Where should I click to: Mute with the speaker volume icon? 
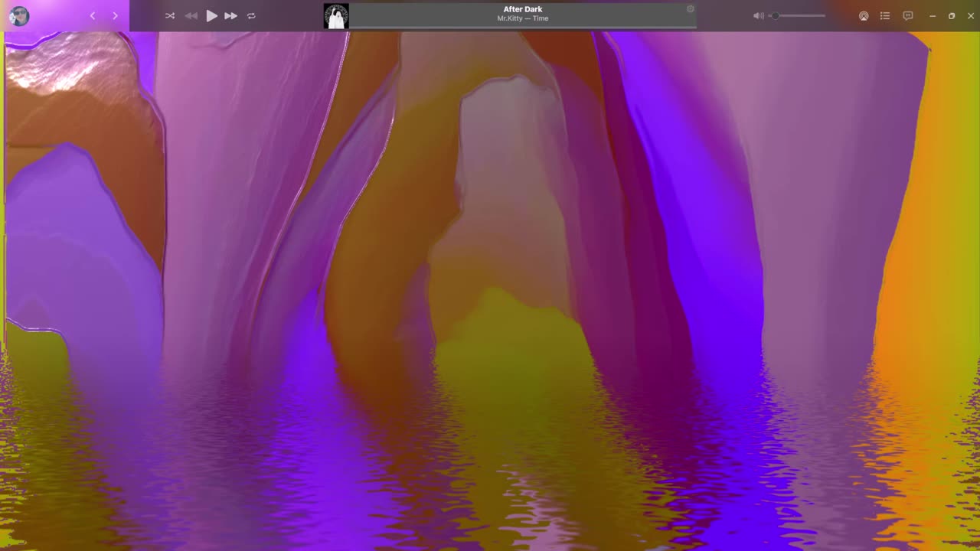[758, 15]
